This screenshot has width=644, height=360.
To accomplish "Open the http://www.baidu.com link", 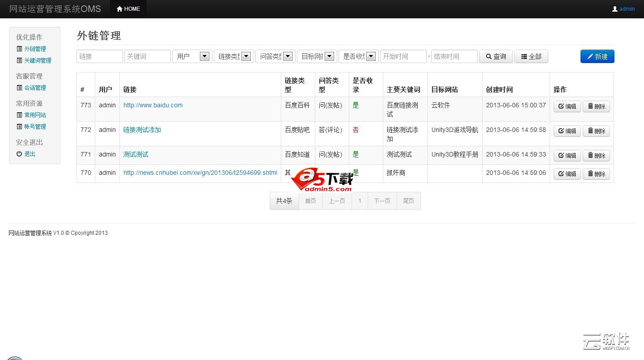I will 153,105.
